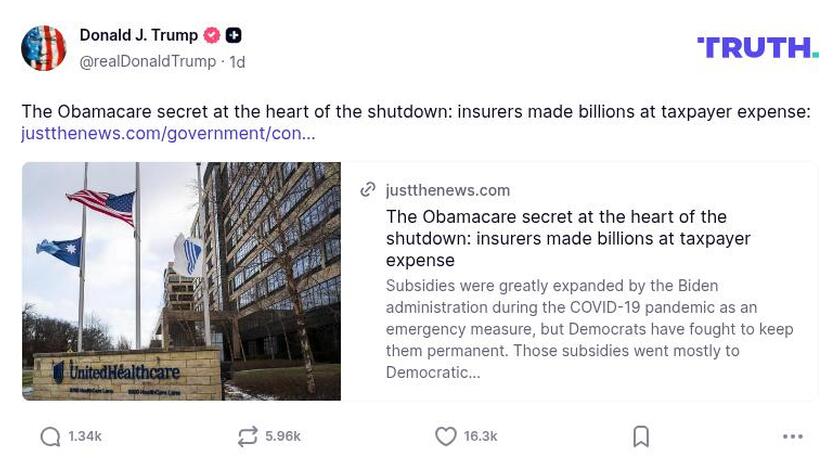Bookmark this post
The height and width of the screenshot is (476, 840).
pyautogui.click(x=641, y=437)
